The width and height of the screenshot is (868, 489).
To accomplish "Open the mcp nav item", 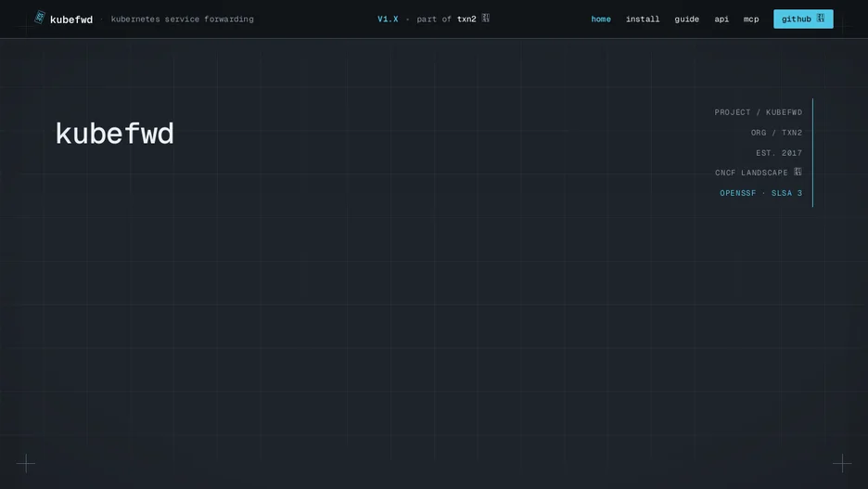I will [x=750, y=19].
